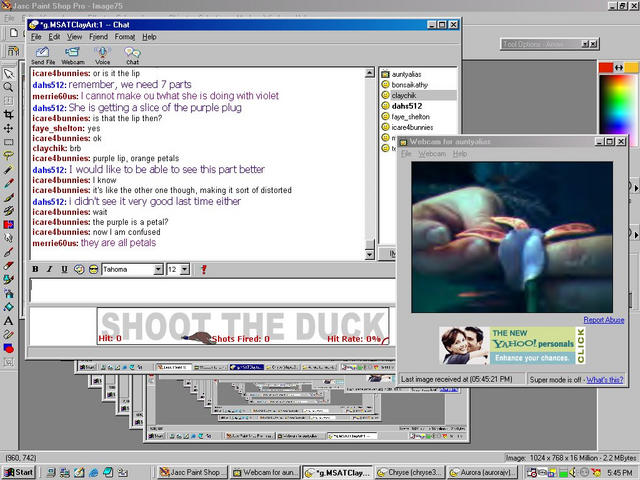Screen dimensions: 640x480
Task: Open the Webcam menu in webcam window
Action: (432, 154)
